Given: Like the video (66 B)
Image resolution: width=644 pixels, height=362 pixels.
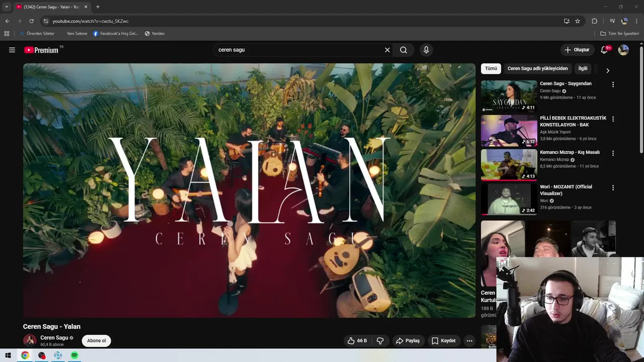Looking at the screenshot, I should click(x=357, y=341).
